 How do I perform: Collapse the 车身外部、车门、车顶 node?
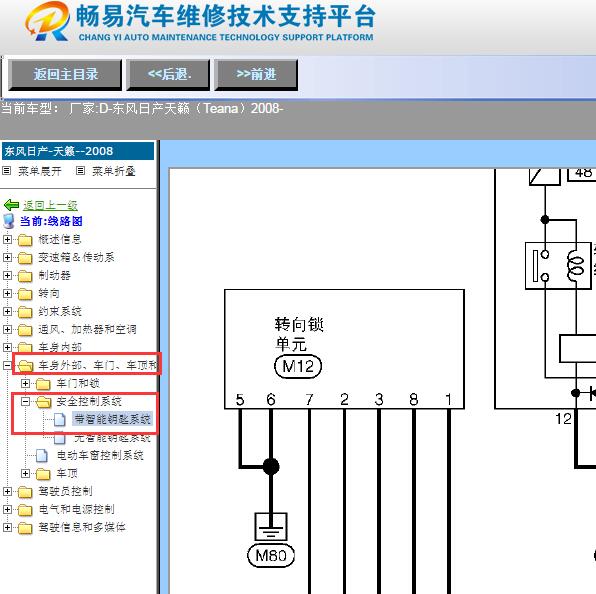[x=7, y=366]
